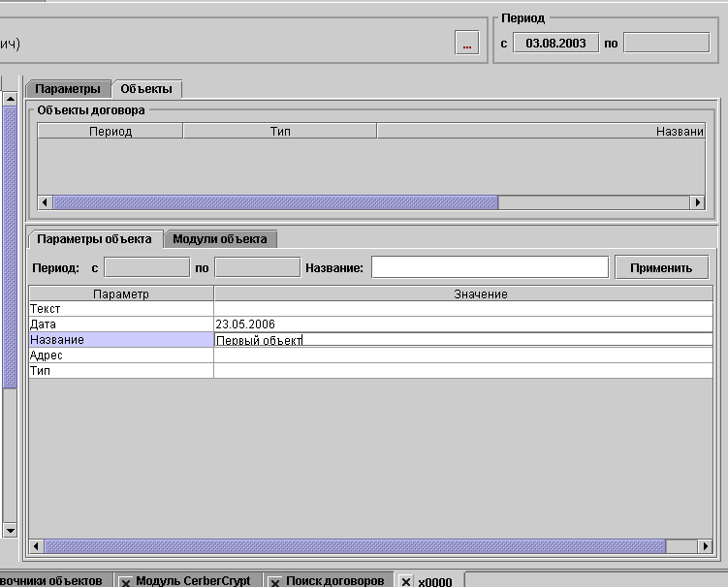Click left arrow of bottom parameters scrollbar
The height and width of the screenshot is (587, 728).
(37, 546)
